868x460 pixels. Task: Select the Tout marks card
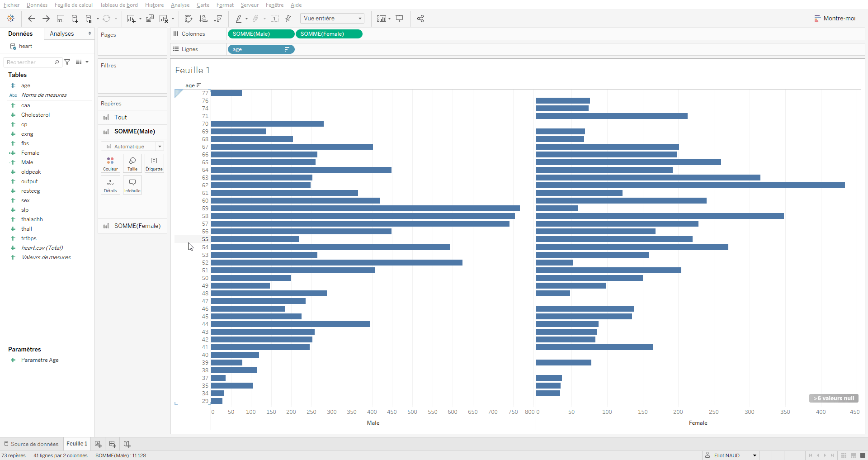132,117
